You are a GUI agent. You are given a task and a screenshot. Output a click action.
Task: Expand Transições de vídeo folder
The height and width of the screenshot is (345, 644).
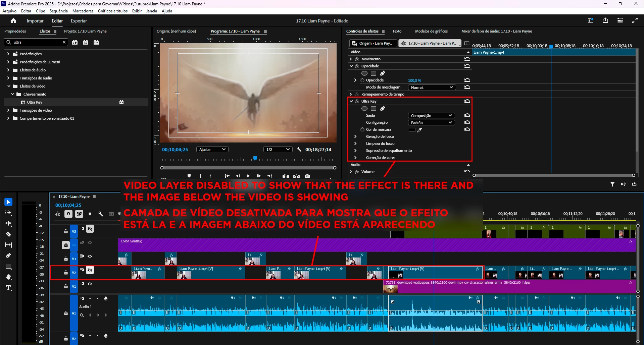pos(8,110)
